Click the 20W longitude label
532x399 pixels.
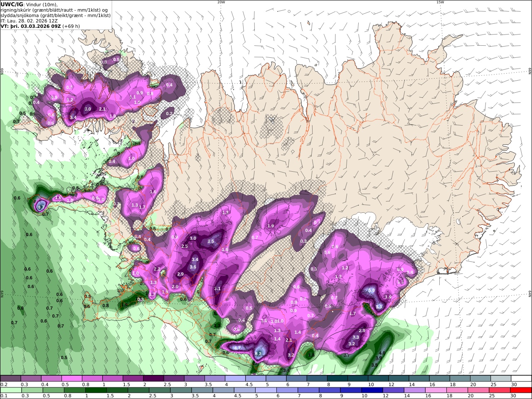(221, 2)
